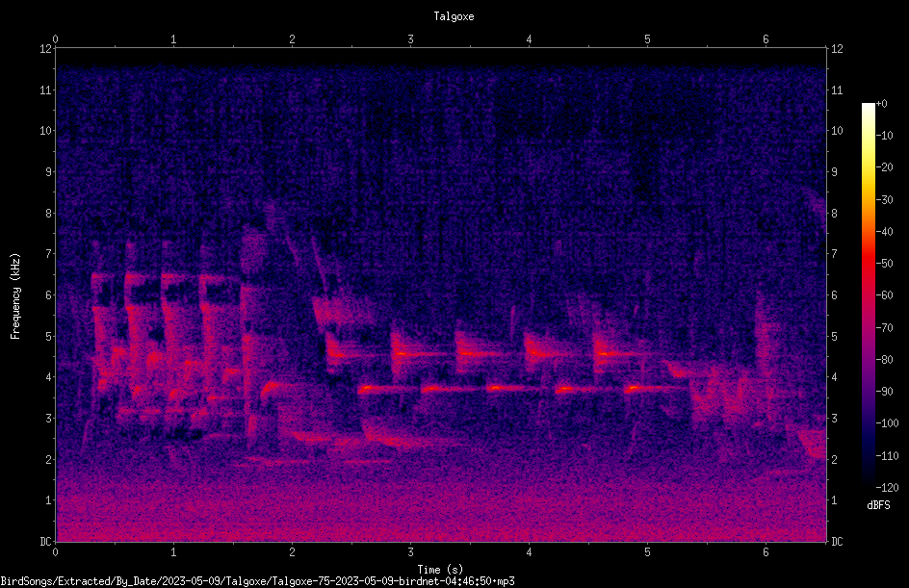Click the dBFS colorbar legend label

(878, 505)
